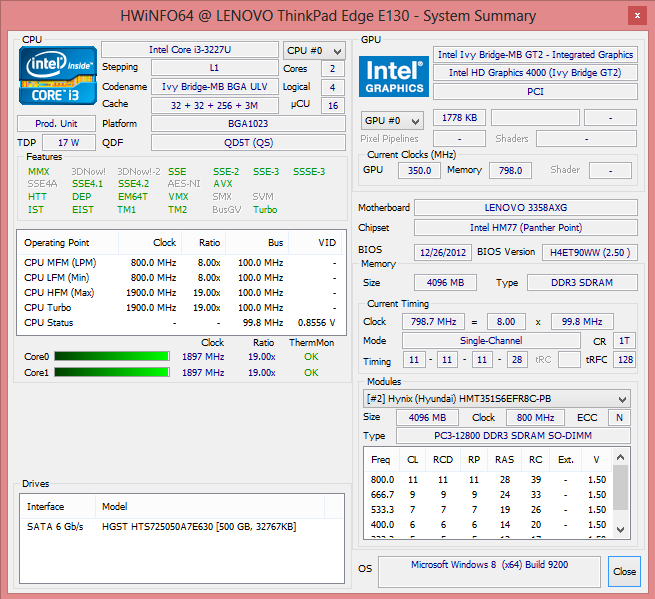The width and height of the screenshot is (655, 599).
Task: Click the CR 1T field
Action: pos(625,341)
